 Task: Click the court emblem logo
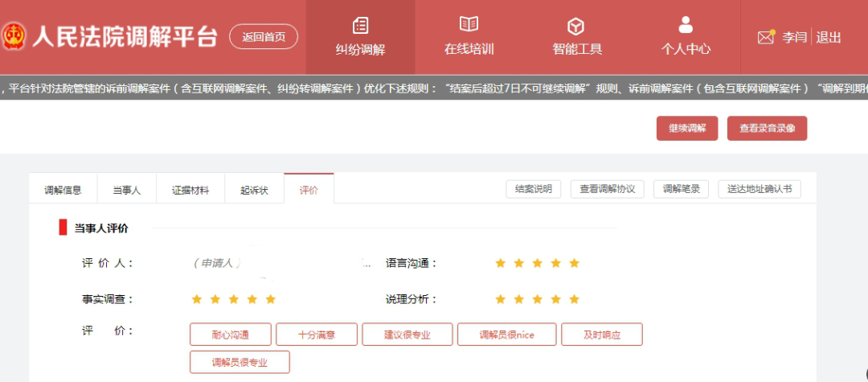[x=14, y=37]
